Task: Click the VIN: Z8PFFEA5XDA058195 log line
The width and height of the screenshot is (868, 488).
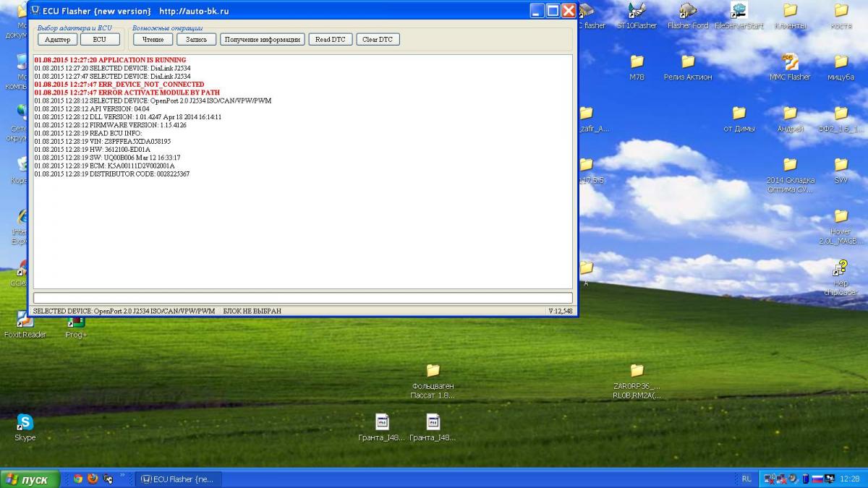Action: tap(103, 141)
